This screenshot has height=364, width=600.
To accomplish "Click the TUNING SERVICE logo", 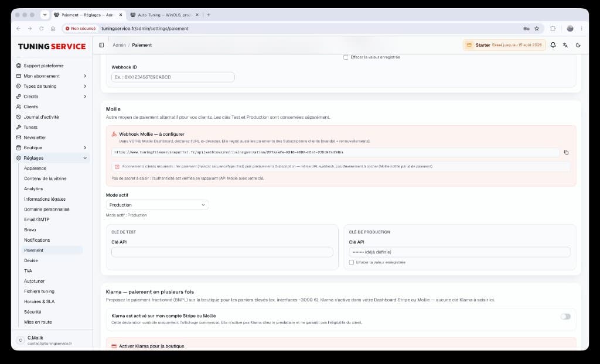I will tap(52, 46).
